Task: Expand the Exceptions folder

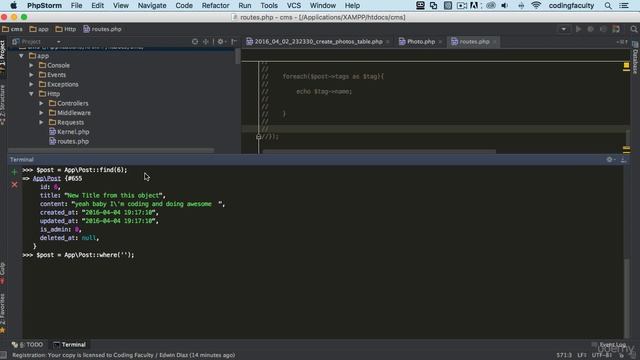Action: 31,84
